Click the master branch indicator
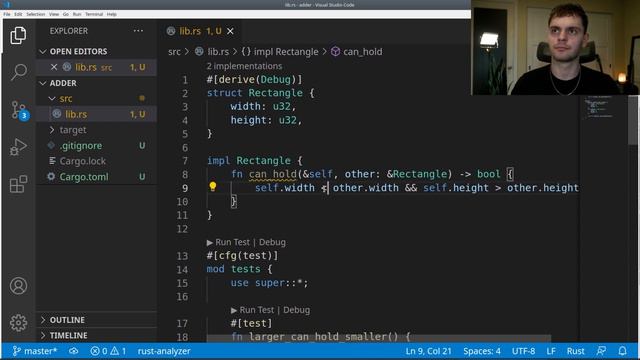The image size is (640, 360). pos(35,351)
